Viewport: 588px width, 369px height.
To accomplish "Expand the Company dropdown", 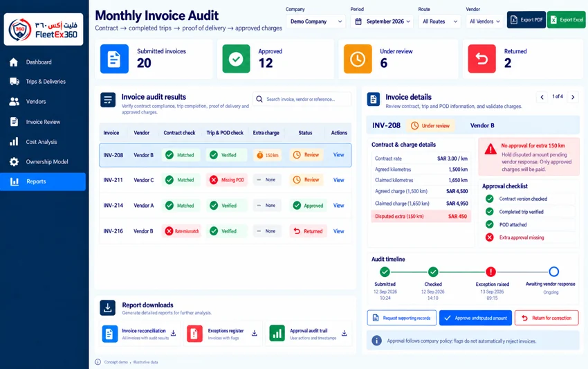I will click(x=315, y=21).
